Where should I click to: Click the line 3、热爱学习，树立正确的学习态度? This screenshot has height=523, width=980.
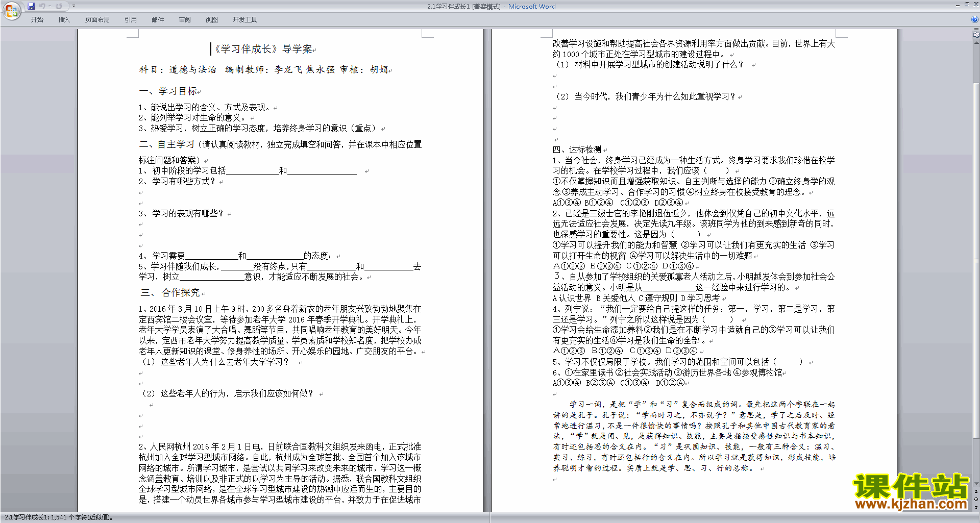pyautogui.click(x=258, y=128)
